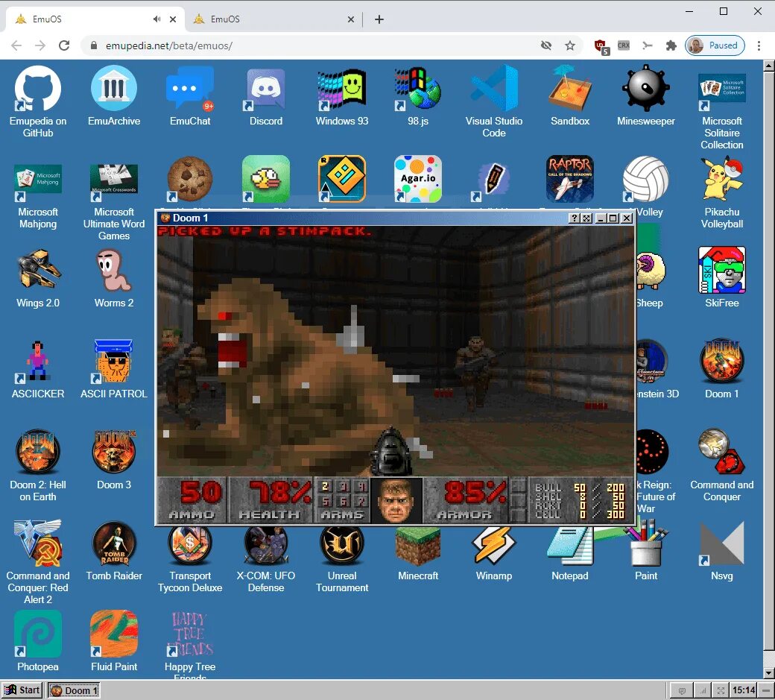Switch to the first EmuOS browser tab
This screenshot has height=700, width=775.
[95, 19]
